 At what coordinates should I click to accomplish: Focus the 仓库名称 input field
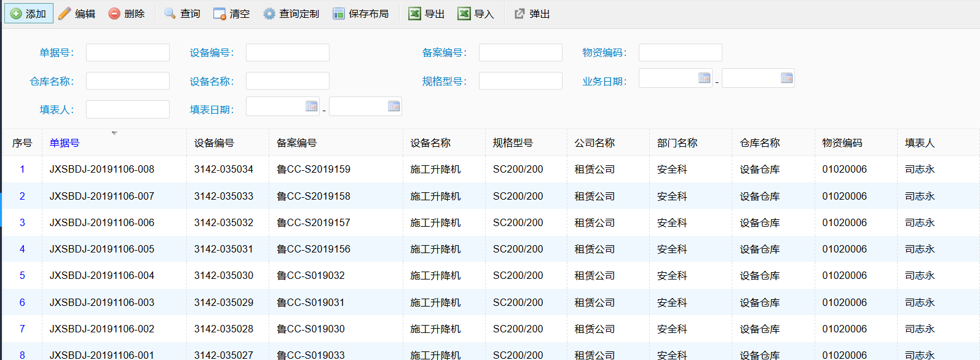tap(128, 80)
